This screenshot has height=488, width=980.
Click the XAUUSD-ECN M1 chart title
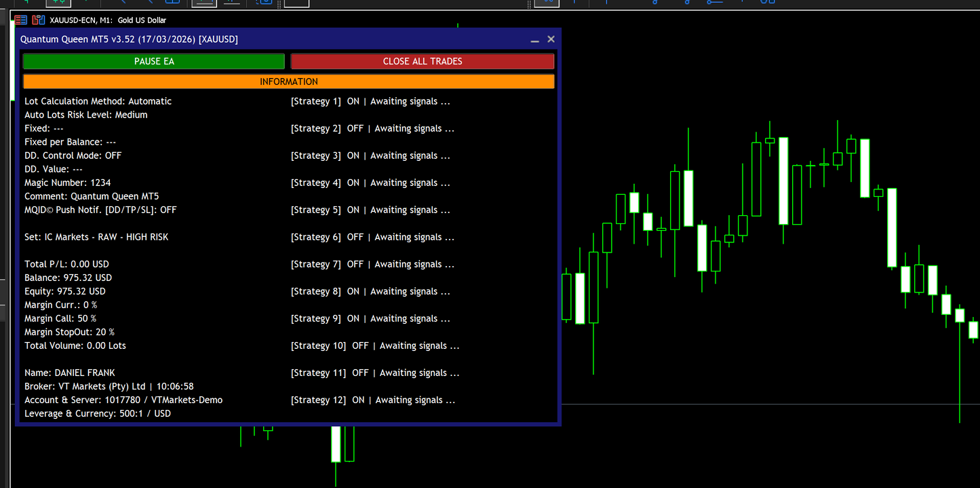click(108, 20)
